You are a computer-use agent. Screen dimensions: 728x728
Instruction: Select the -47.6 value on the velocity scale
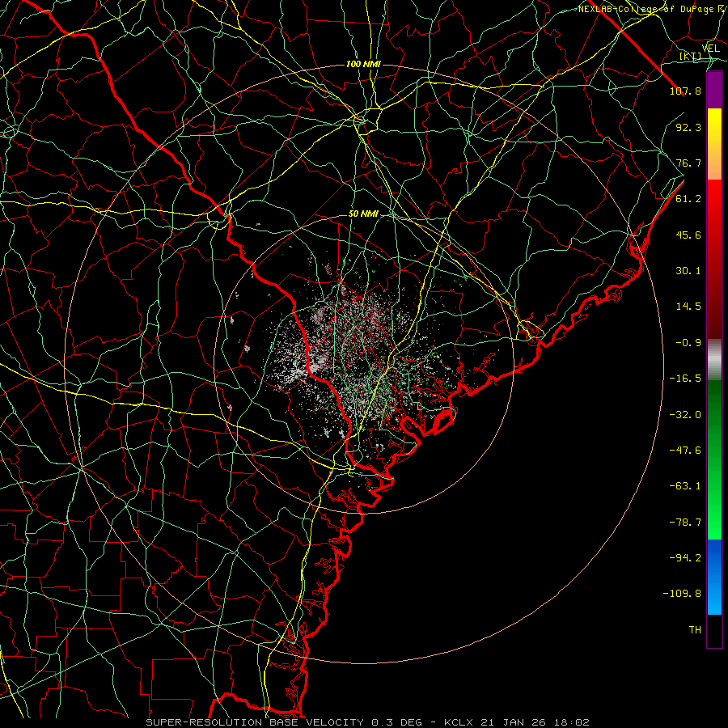point(685,451)
